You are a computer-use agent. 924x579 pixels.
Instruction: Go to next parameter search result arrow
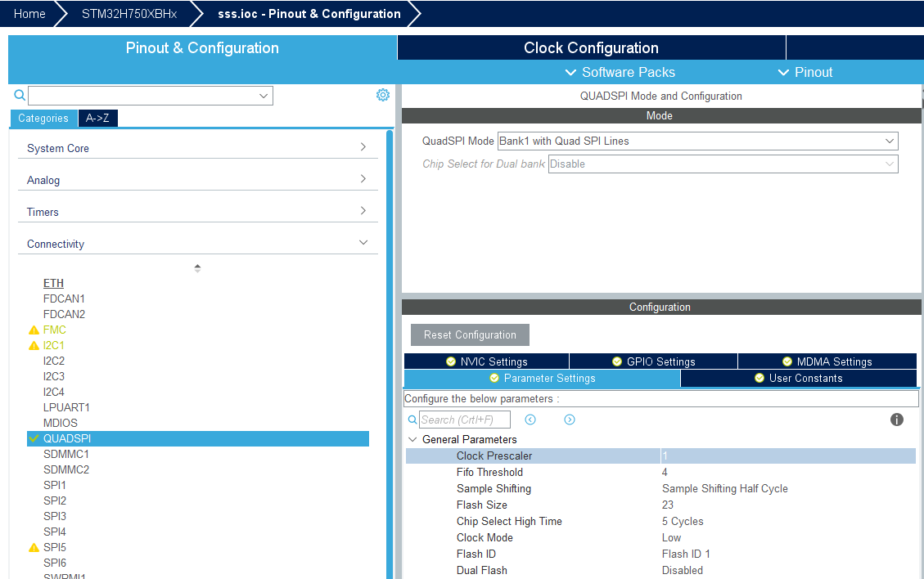570,420
